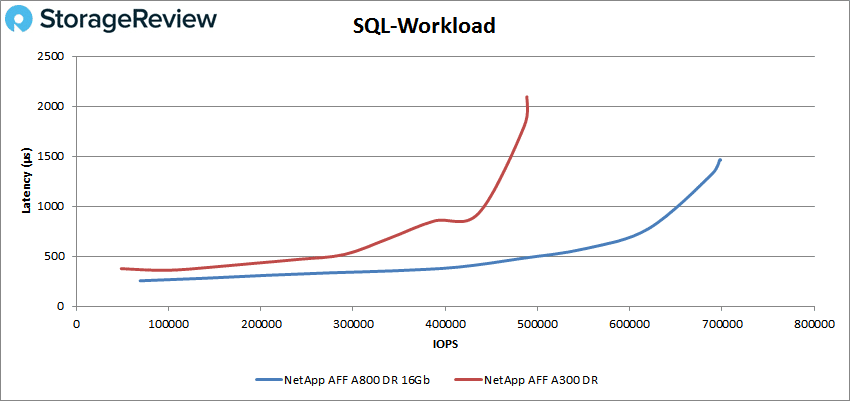Click the 600000 IOPS axis value

point(629,324)
